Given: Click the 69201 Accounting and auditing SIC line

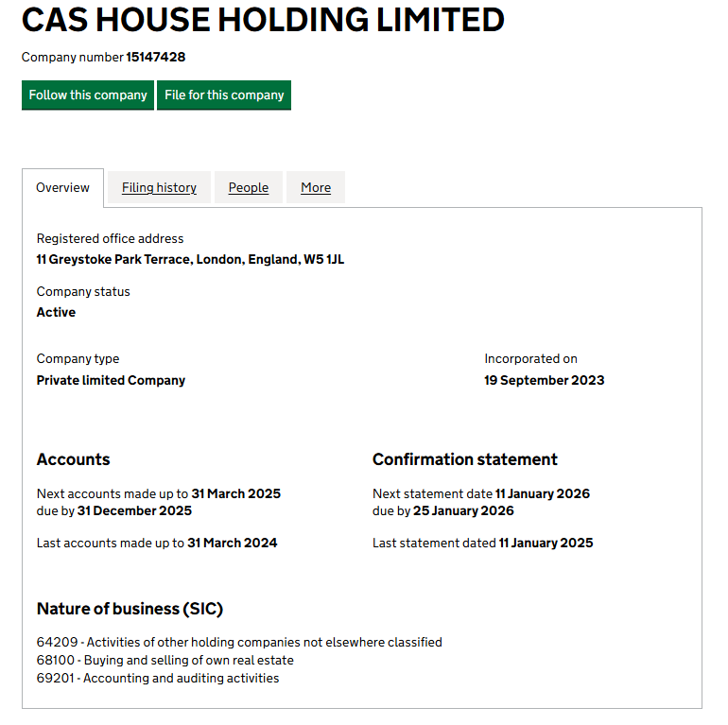Looking at the screenshot, I should click(158, 678).
